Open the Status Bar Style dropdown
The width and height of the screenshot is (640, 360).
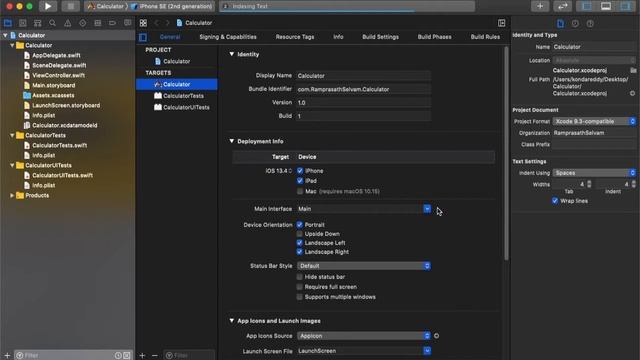[x=364, y=266]
